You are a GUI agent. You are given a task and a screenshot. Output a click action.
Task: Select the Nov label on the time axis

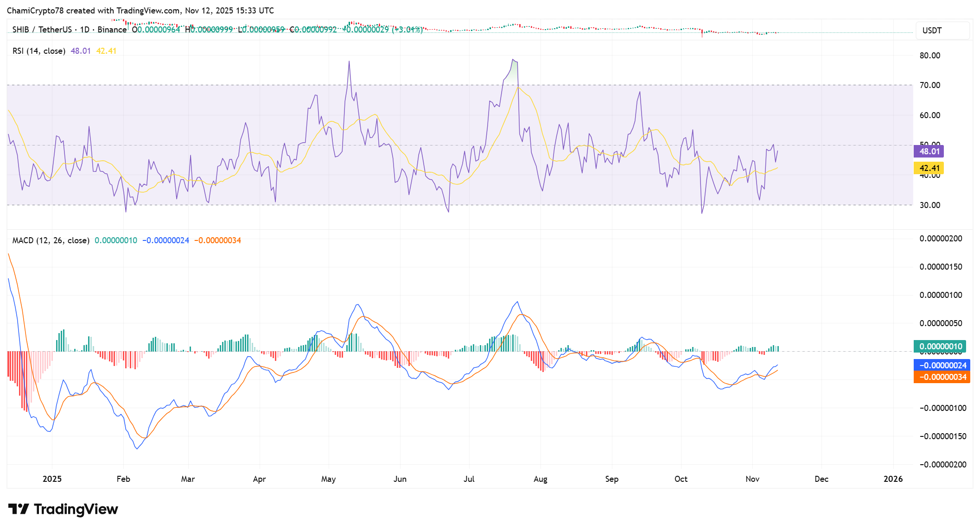(x=752, y=479)
